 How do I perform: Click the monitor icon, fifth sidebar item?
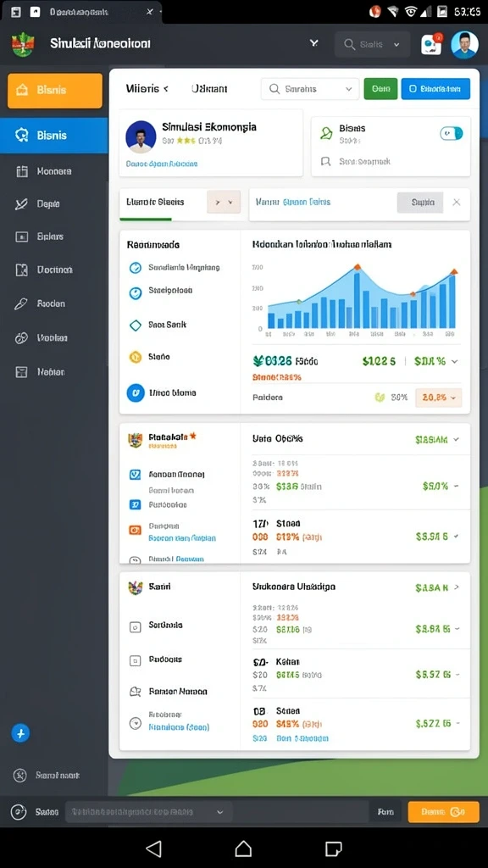point(21,237)
